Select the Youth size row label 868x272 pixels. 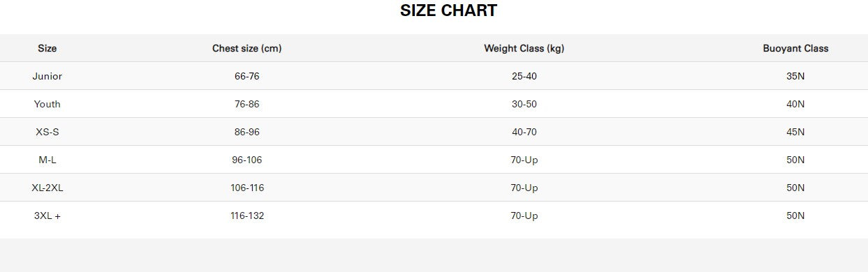point(47,104)
